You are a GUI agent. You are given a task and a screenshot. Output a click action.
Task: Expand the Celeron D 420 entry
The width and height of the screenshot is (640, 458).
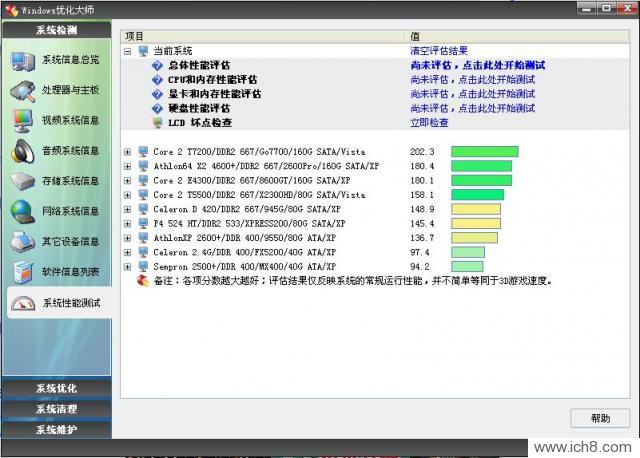128,209
